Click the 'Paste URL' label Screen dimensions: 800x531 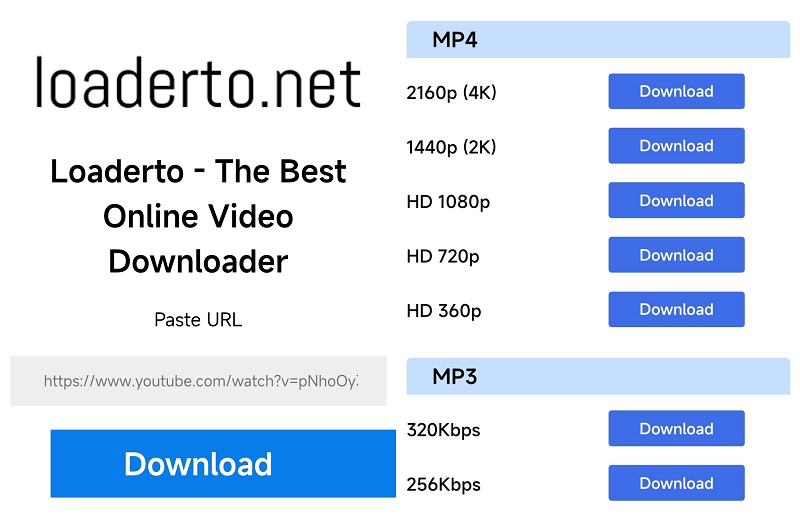(x=198, y=320)
